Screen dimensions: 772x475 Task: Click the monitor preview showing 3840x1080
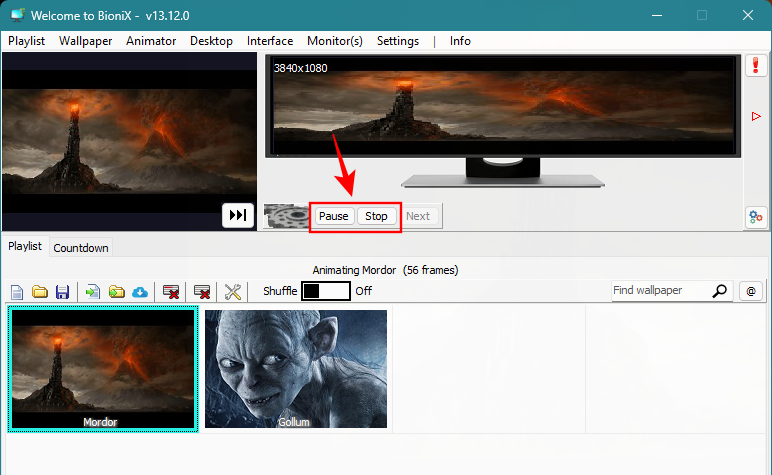[x=503, y=106]
